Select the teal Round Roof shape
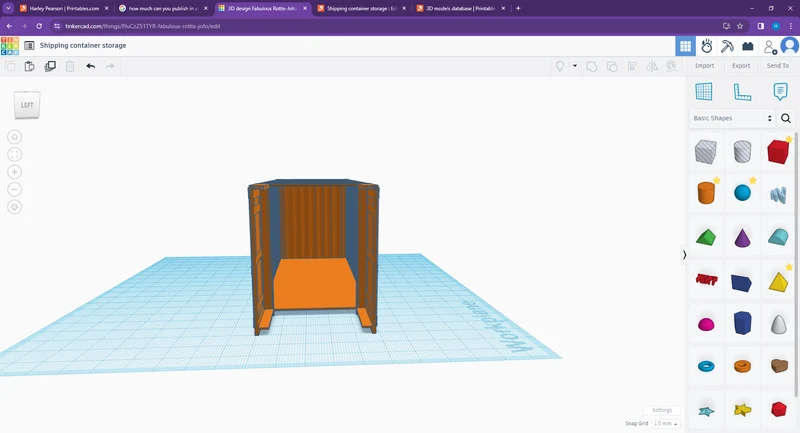 [x=779, y=237]
